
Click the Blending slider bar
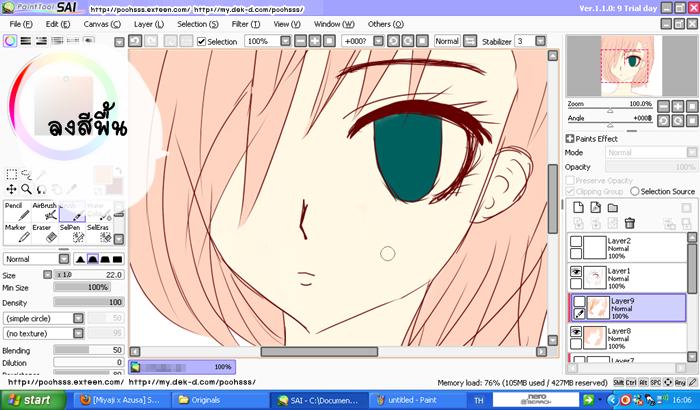88,350
